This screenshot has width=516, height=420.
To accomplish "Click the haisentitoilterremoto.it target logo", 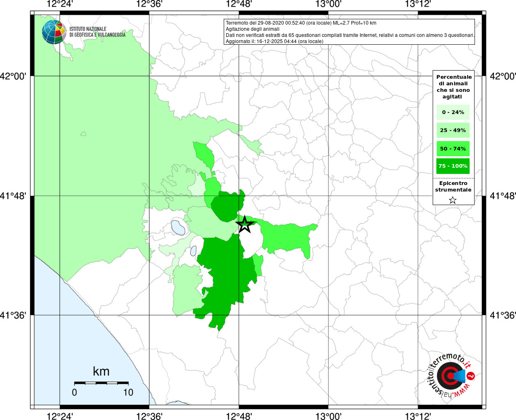I will click(451, 376).
